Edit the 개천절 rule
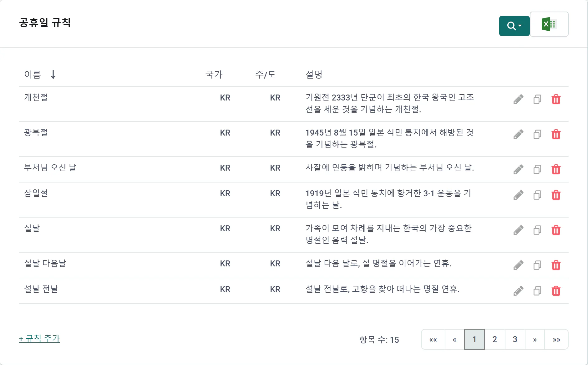Image resolution: width=588 pixels, height=365 pixels. 518,99
